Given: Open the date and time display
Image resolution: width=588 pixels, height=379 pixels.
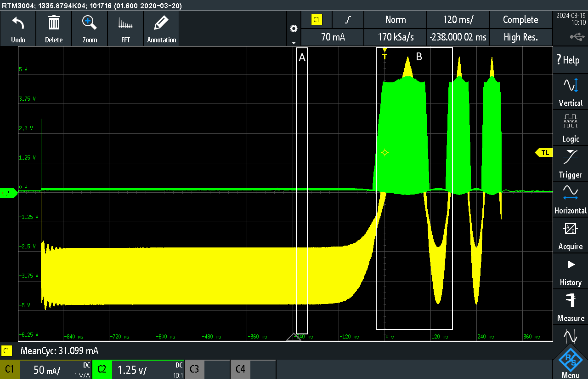Looking at the screenshot, I should [571, 19].
